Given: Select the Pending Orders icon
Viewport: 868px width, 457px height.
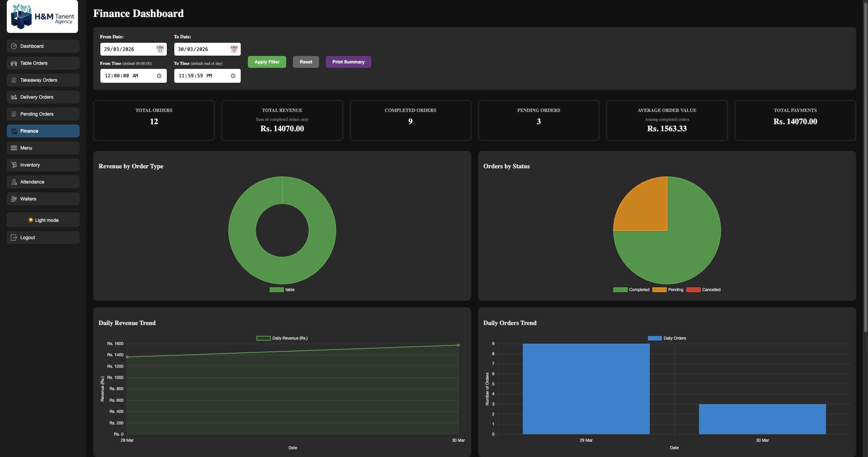Looking at the screenshot, I should click(14, 114).
